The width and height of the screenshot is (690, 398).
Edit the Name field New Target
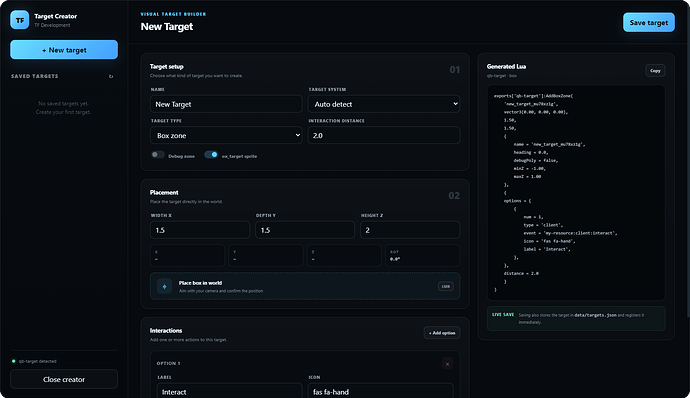pyautogui.click(x=226, y=104)
